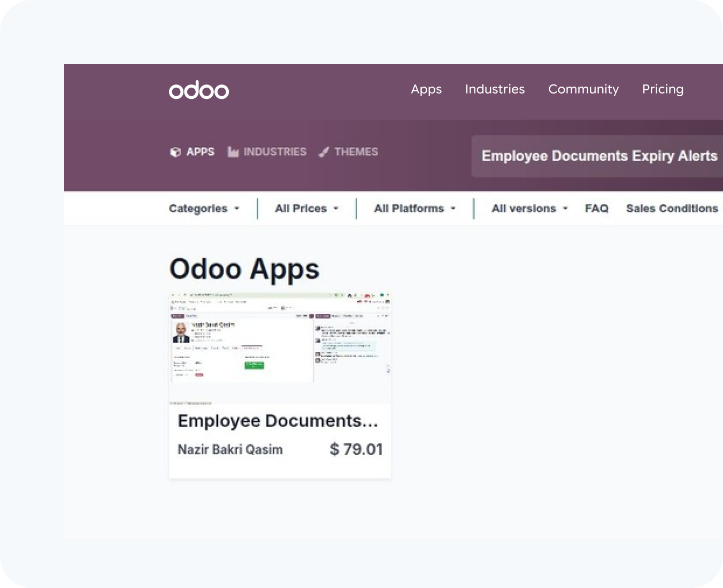
Task: Open the Sales Conditions link
Action: coord(672,208)
